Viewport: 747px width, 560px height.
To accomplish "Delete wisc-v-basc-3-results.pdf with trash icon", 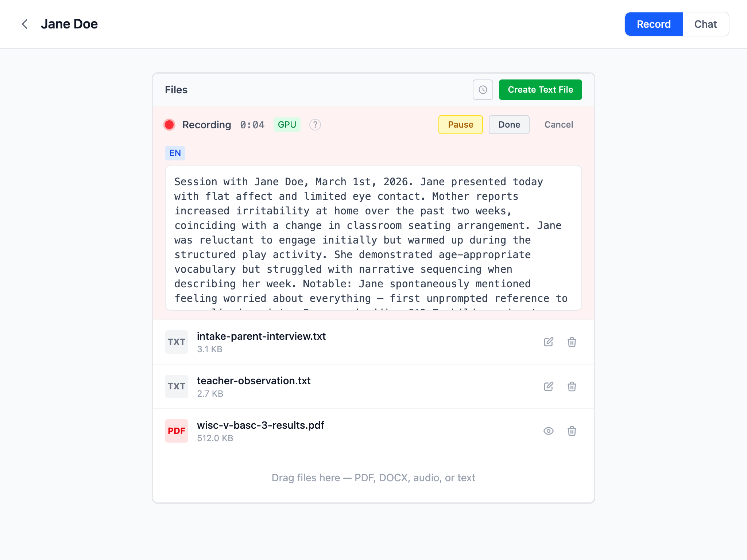I will pyautogui.click(x=572, y=431).
